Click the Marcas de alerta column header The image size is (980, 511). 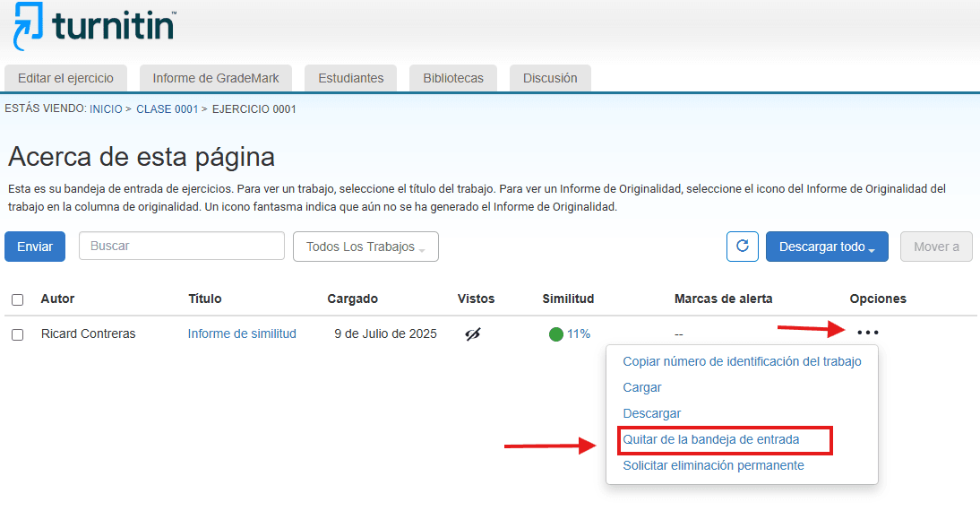pos(723,299)
